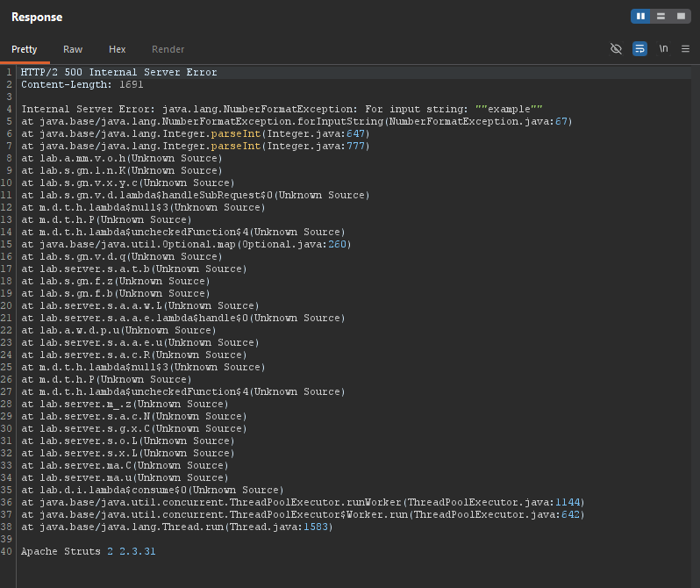Click parseInt line with Integer.java:647
This screenshot has width=700, height=588.
(196, 133)
